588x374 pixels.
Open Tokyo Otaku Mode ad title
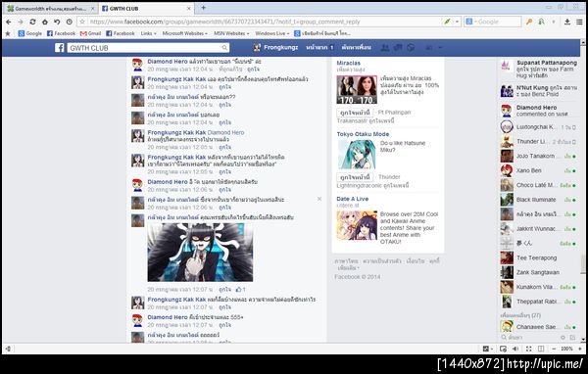coord(363,134)
